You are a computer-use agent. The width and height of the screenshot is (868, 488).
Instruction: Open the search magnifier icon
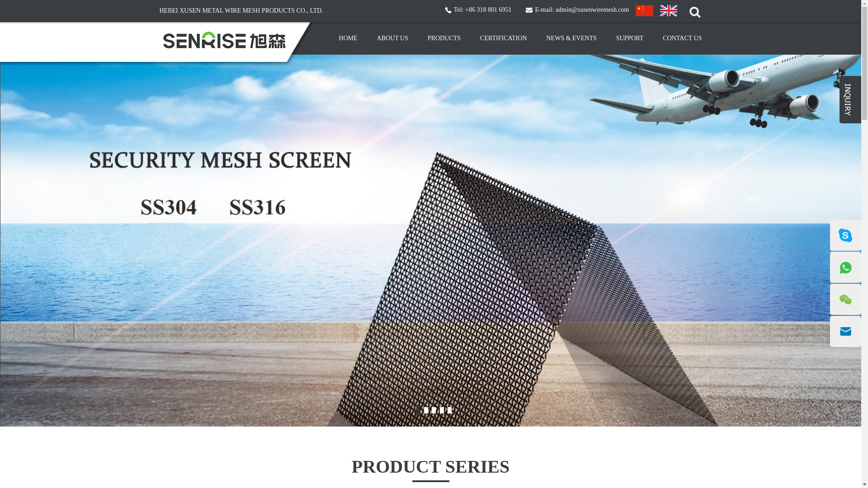(x=695, y=12)
